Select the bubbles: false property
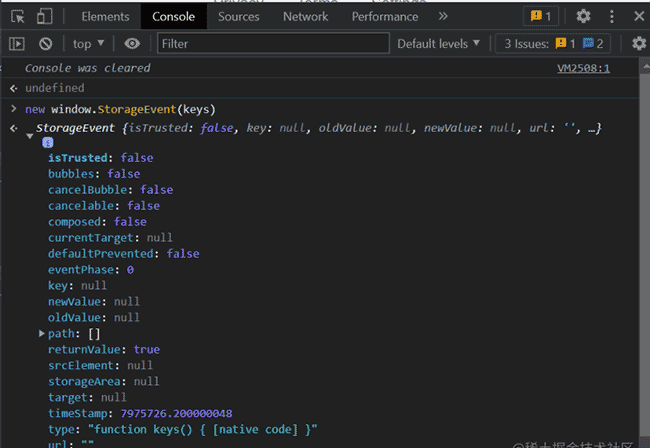650x448 pixels. pyautogui.click(x=94, y=174)
